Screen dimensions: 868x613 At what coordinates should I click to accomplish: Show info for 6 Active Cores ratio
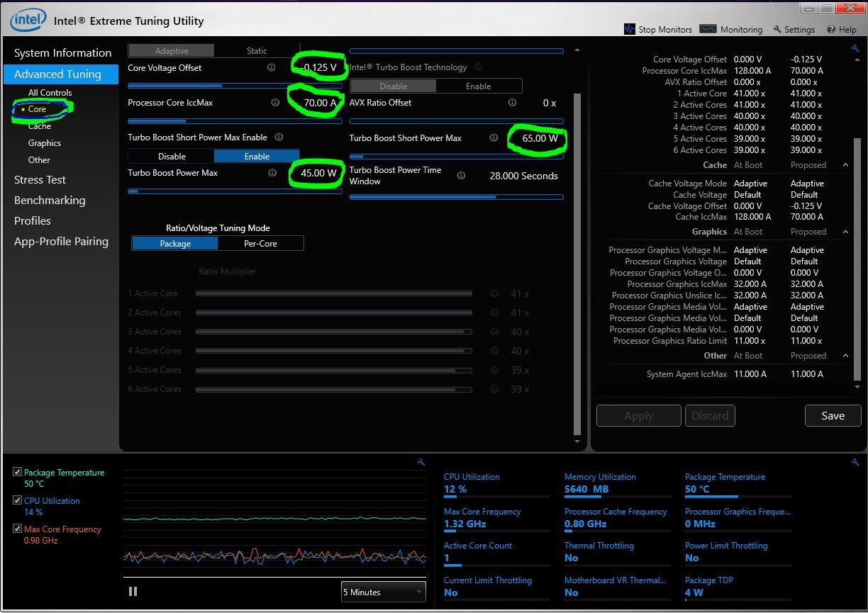tap(494, 388)
